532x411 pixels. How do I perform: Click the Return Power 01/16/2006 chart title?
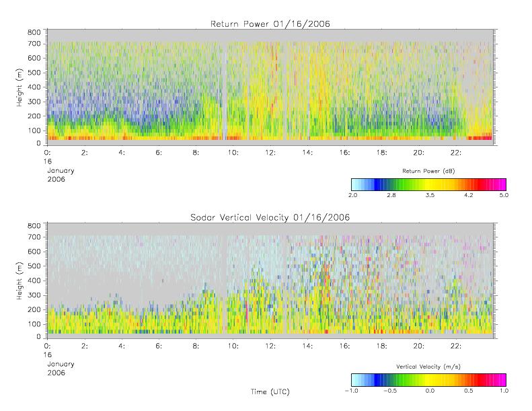coord(270,24)
